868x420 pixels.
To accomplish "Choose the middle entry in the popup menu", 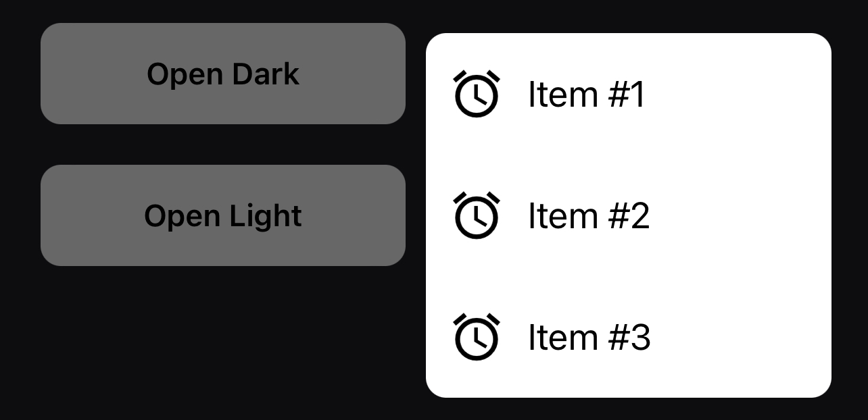I will 628,215.
